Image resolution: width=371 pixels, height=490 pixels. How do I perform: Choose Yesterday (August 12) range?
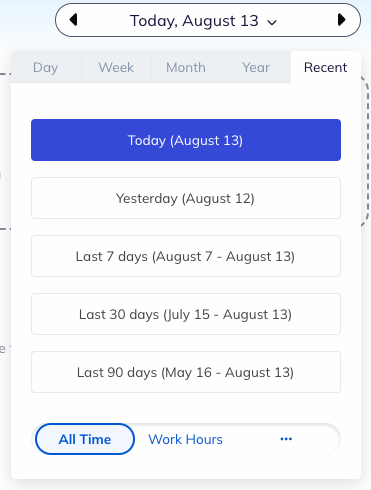point(186,198)
